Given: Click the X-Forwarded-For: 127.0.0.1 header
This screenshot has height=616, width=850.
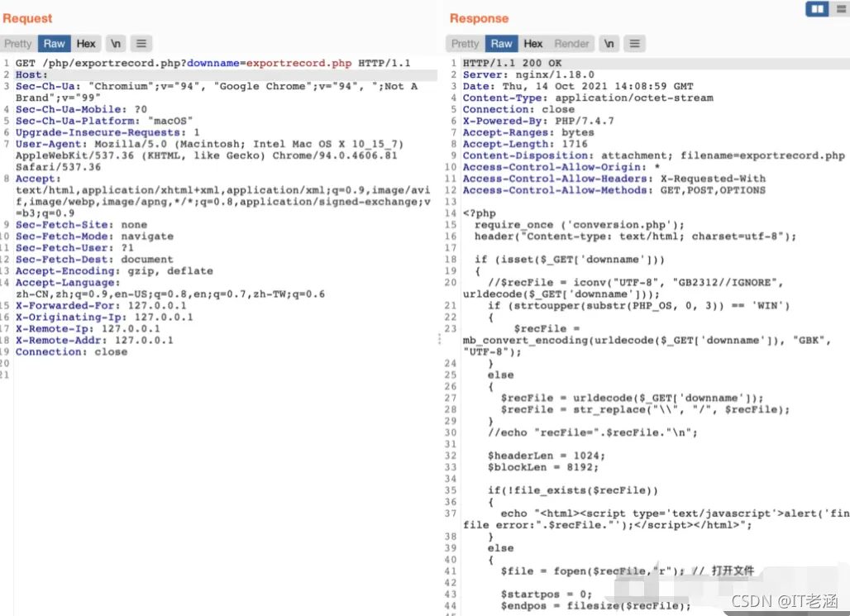Looking at the screenshot, I should point(101,305).
